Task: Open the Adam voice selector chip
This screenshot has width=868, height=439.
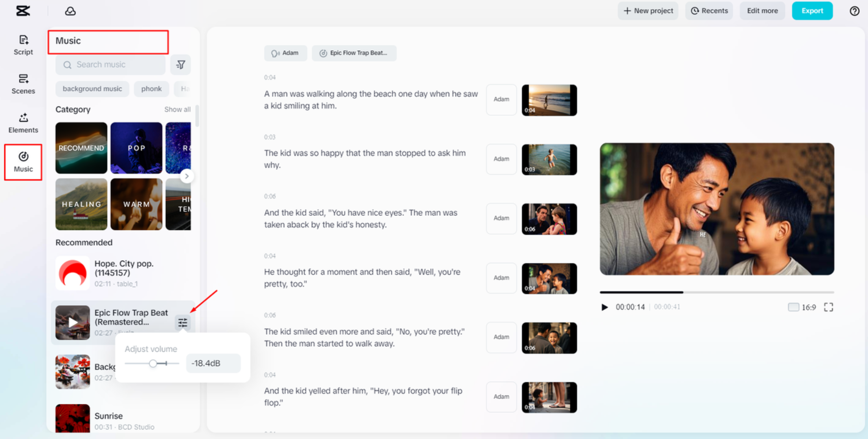Action: (x=286, y=53)
